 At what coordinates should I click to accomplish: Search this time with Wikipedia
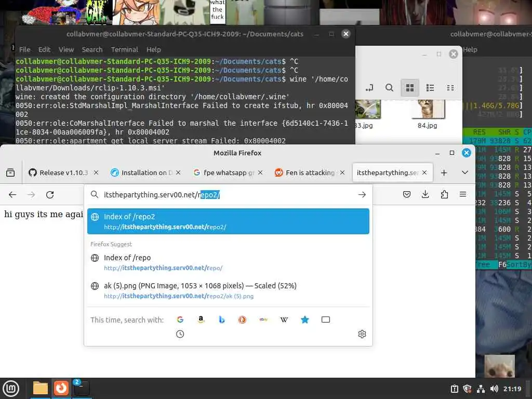click(284, 320)
